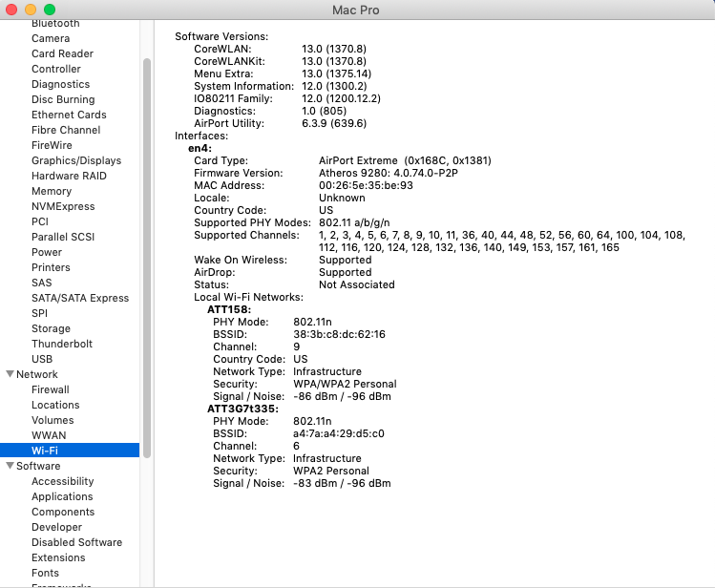
Task: Open the FireWire entry
Action: pos(52,145)
